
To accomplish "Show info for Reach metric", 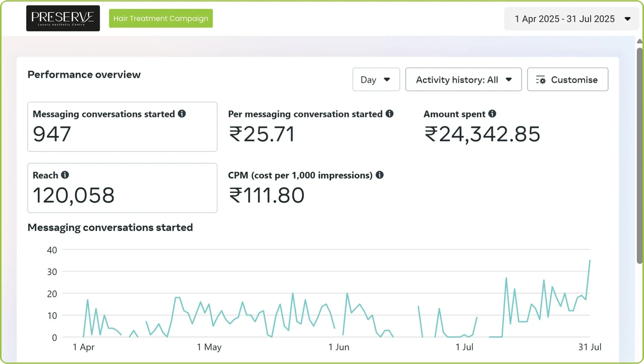I will (x=65, y=175).
